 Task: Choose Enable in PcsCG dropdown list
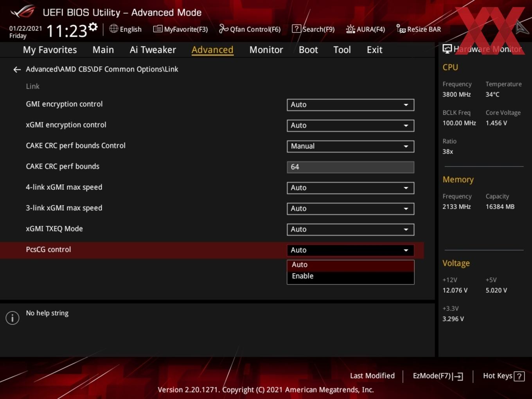(x=350, y=276)
